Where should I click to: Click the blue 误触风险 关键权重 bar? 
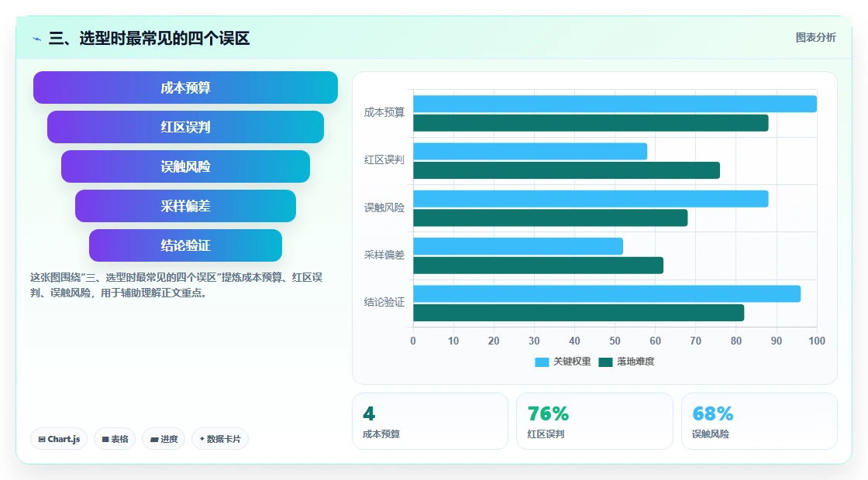pos(591,199)
